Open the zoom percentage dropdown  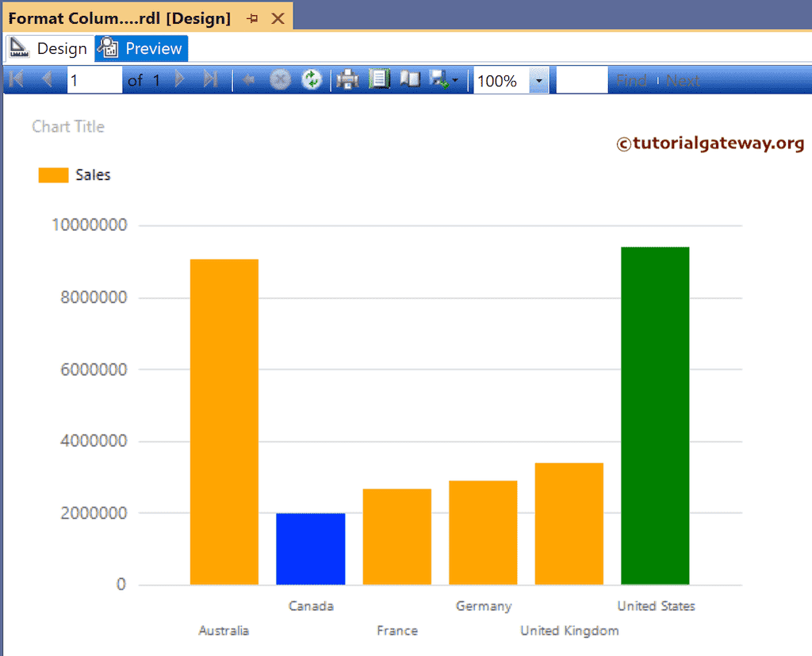[x=538, y=79]
